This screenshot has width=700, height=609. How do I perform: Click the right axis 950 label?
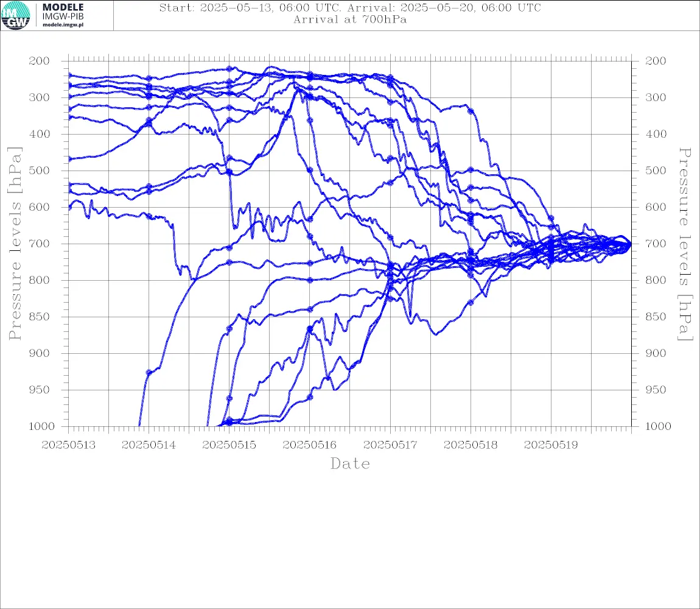tap(656, 390)
